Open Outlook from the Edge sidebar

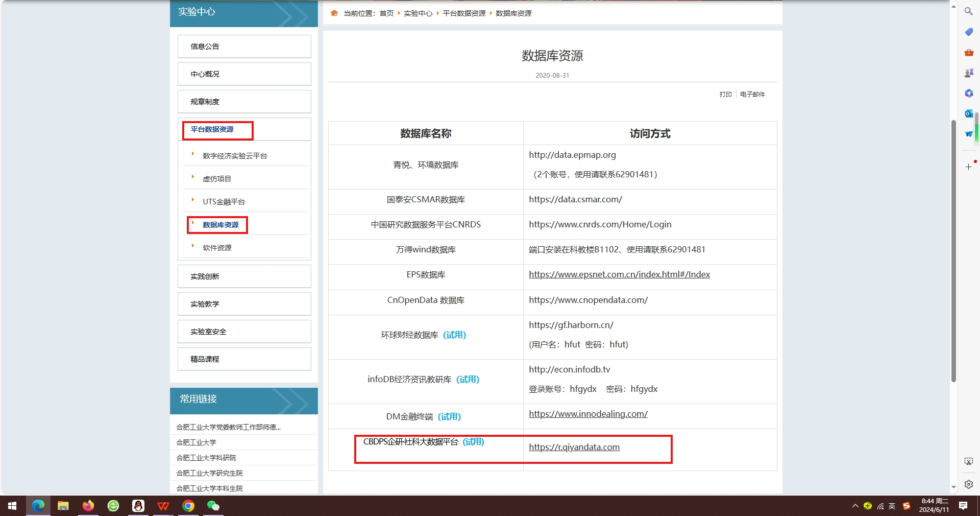tap(968, 114)
